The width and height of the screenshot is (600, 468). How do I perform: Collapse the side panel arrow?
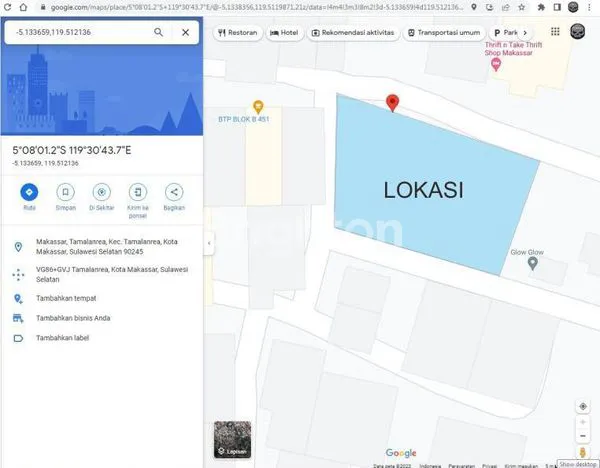click(x=209, y=243)
